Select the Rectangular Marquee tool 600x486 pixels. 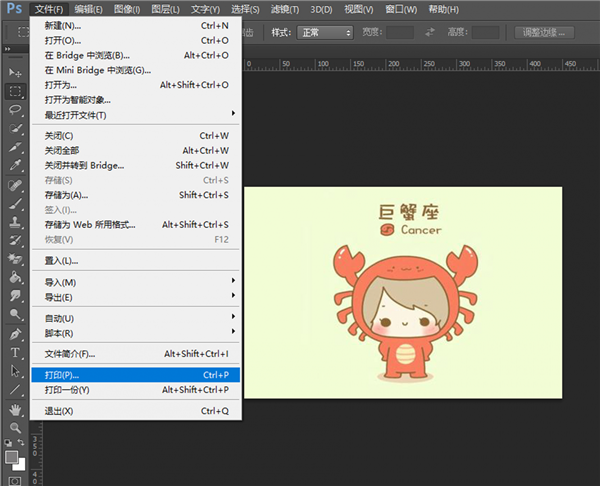tap(16, 91)
